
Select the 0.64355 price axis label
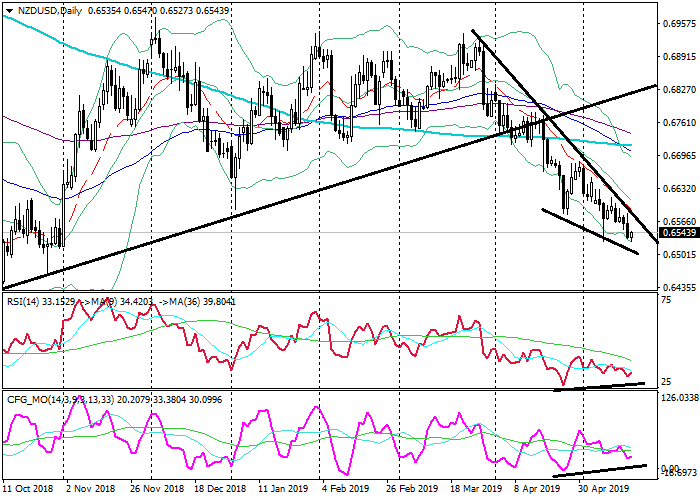[x=678, y=288]
